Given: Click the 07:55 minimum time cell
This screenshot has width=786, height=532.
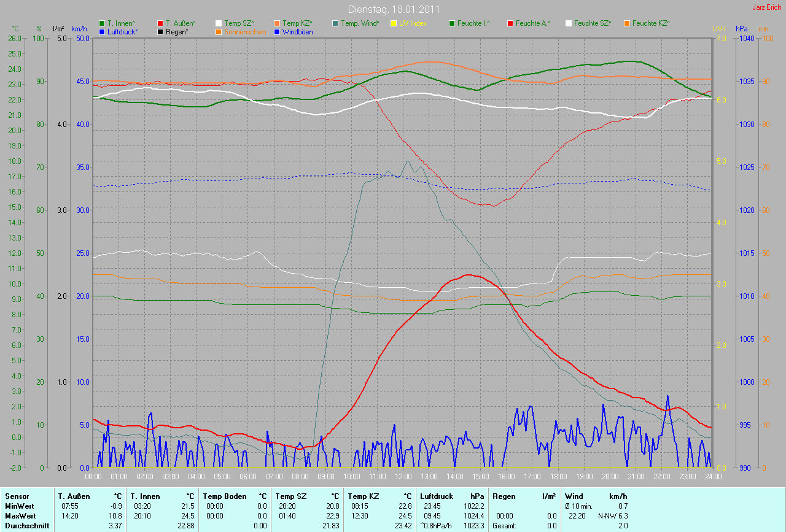Looking at the screenshot, I should click(69, 506).
